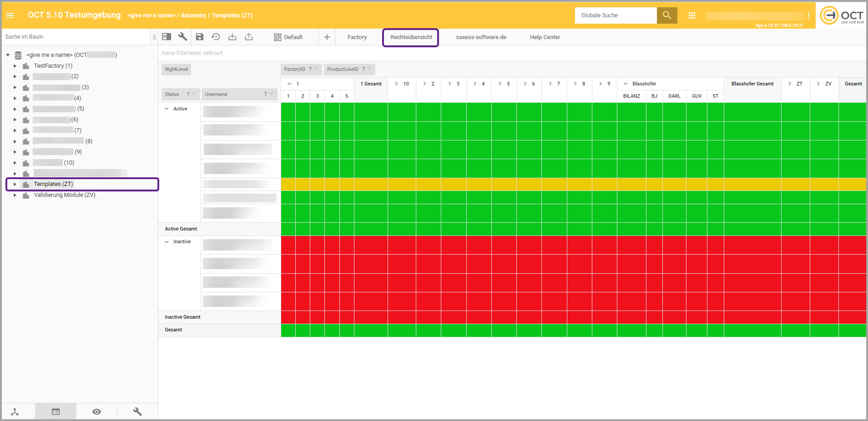This screenshot has height=421, width=868.
Task: Expand the ZV column group
Action: coord(818,84)
